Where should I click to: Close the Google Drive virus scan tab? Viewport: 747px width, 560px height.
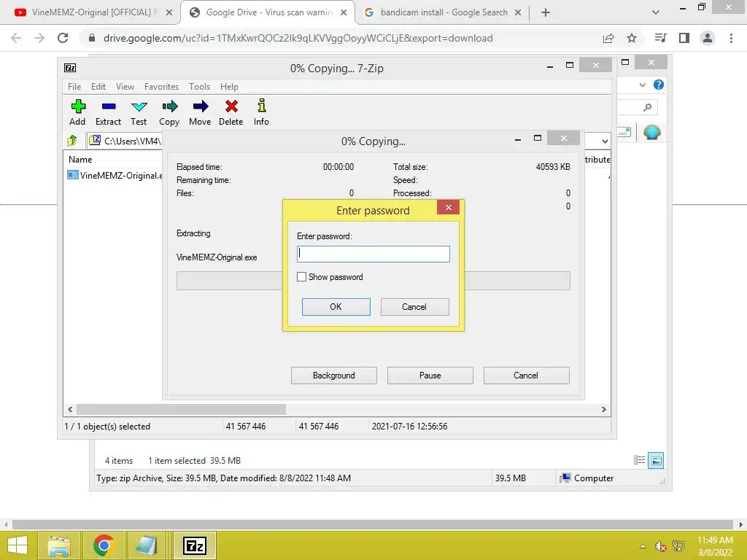point(344,12)
